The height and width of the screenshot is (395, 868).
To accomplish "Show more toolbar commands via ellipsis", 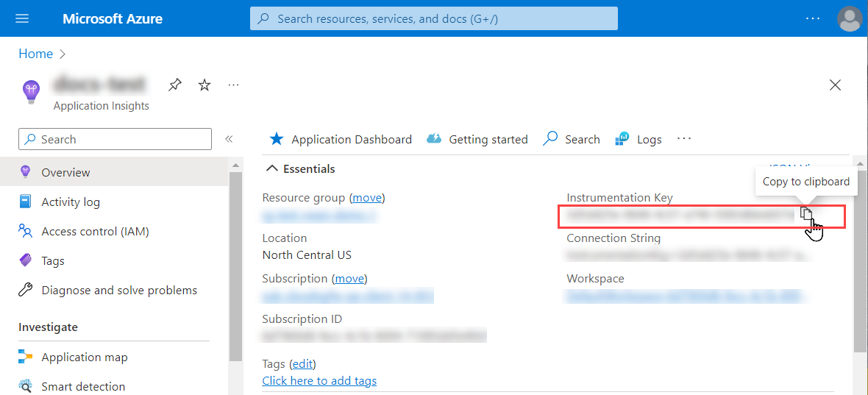I will click(684, 138).
